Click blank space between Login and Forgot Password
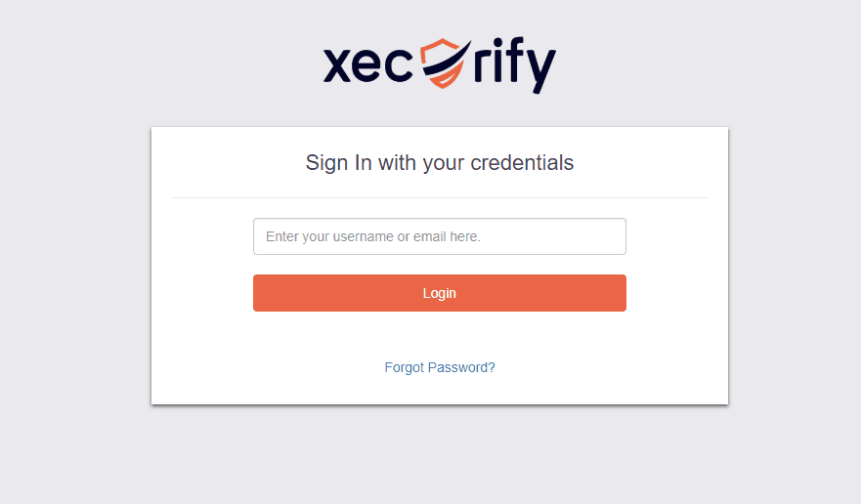Screen dimensions: 861x504 (439, 335)
